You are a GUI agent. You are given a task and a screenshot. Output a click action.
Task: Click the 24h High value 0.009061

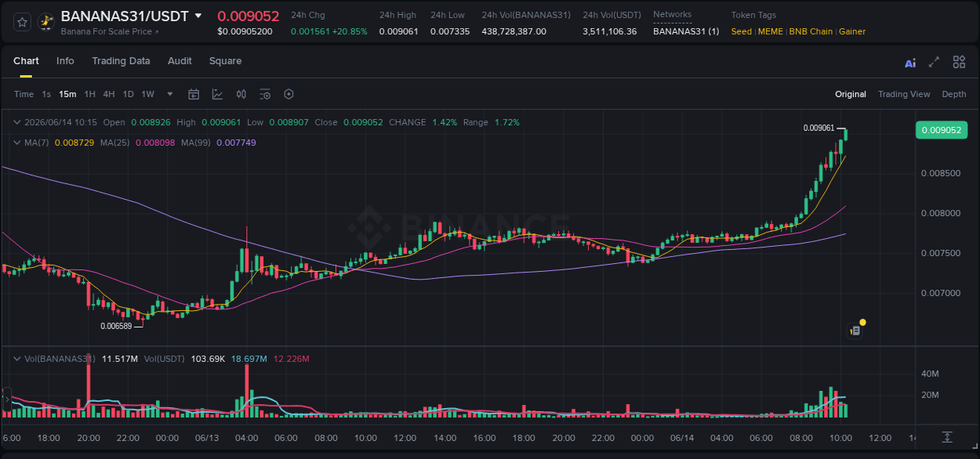tap(398, 31)
